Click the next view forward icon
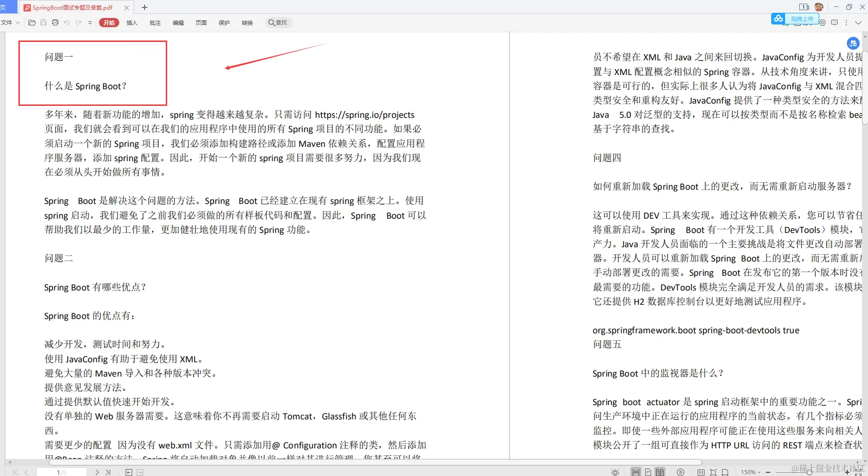868x476 pixels. coord(140,472)
